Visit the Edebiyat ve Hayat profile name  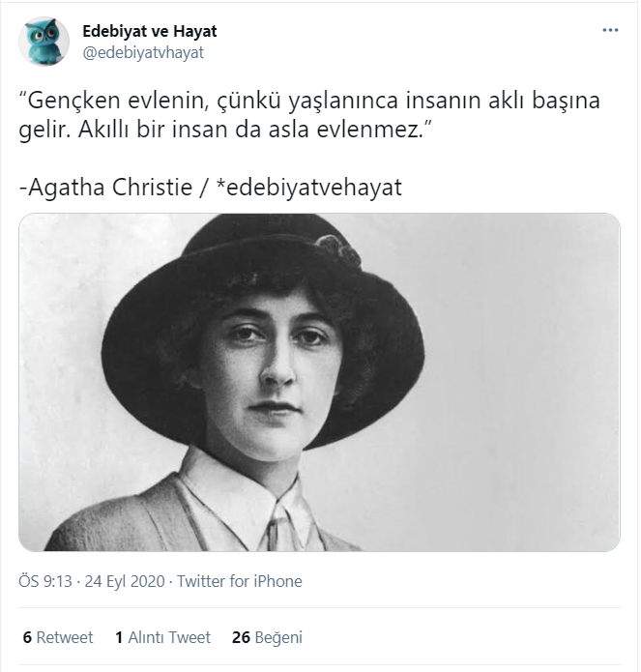[150, 31]
